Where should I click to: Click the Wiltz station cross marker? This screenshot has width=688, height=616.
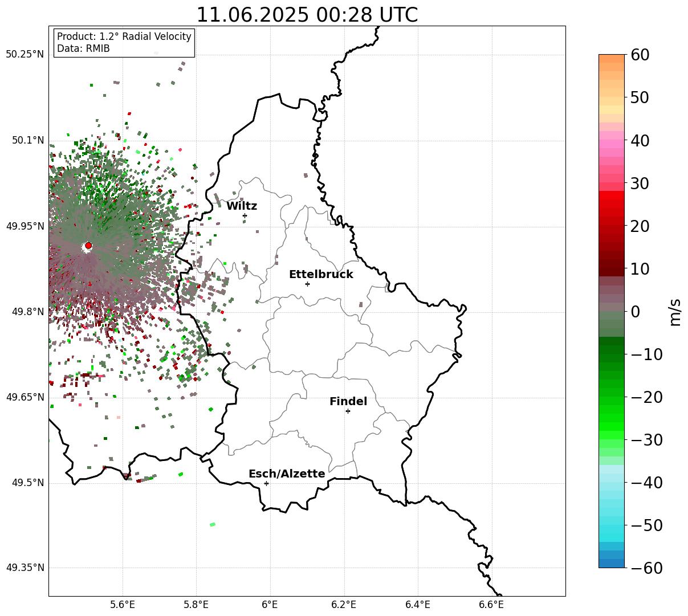245,215
